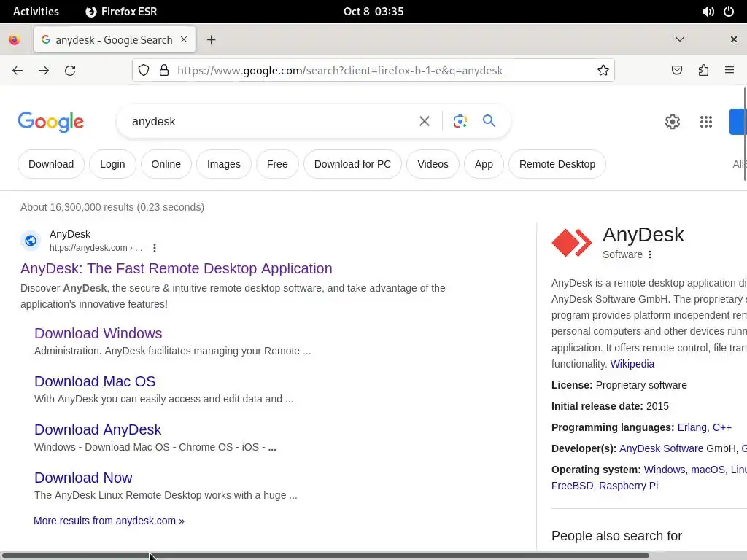Screen dimensions: 747x560
Task: Click the 'People also search for' heading
Action: coord(616,536)
